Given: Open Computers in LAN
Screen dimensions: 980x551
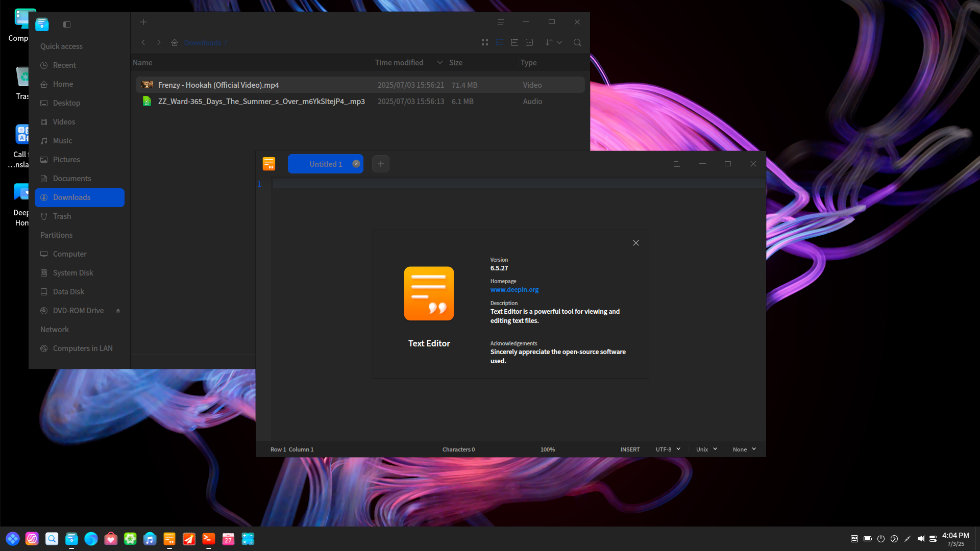Looking at the screenshot, I should pyautogui.click(x=80, y=348).
